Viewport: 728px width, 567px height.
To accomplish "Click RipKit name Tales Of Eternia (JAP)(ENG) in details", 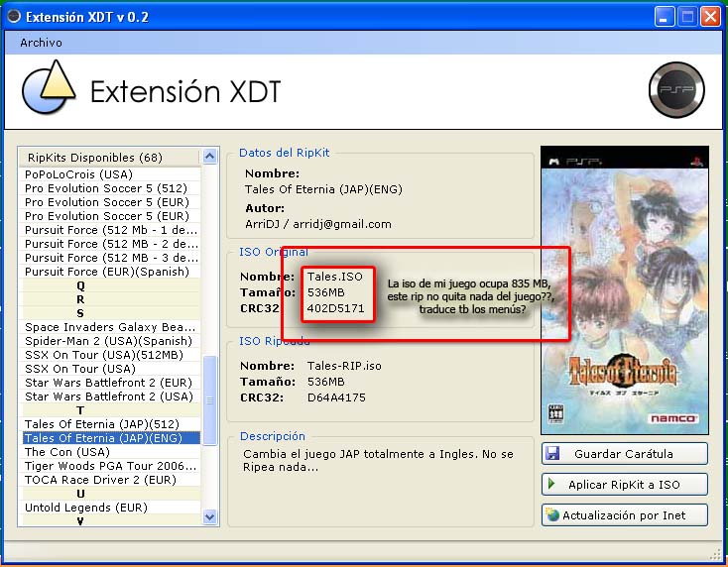I will point(323,189).
